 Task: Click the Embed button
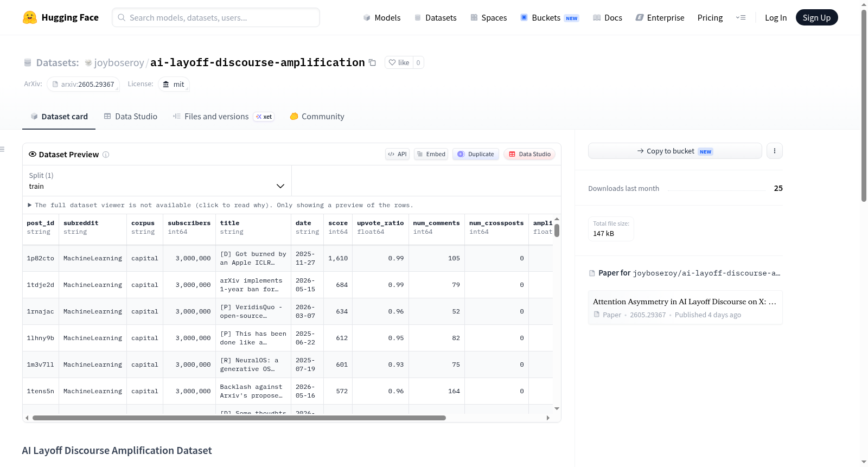[x=431, y=154]
